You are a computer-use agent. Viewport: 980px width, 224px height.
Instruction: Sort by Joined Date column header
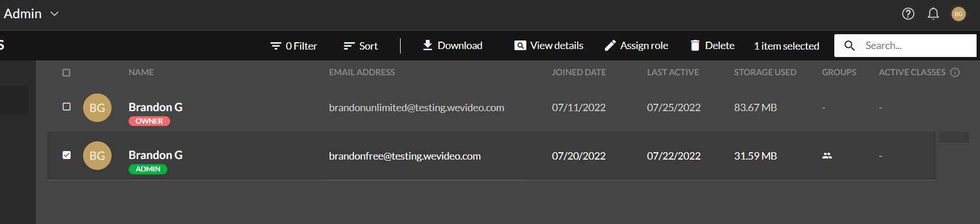tap(579, 72)
